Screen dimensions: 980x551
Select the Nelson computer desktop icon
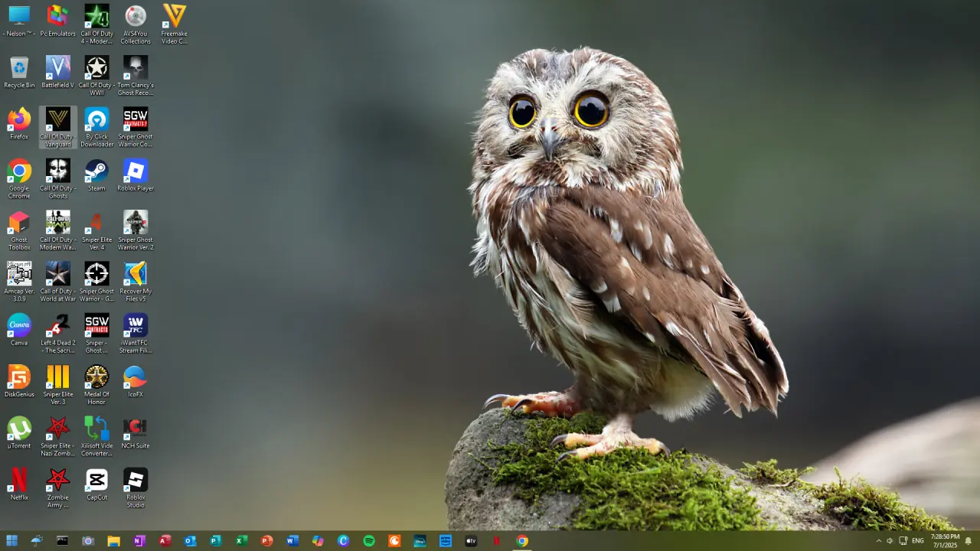[x=19, y=21]
